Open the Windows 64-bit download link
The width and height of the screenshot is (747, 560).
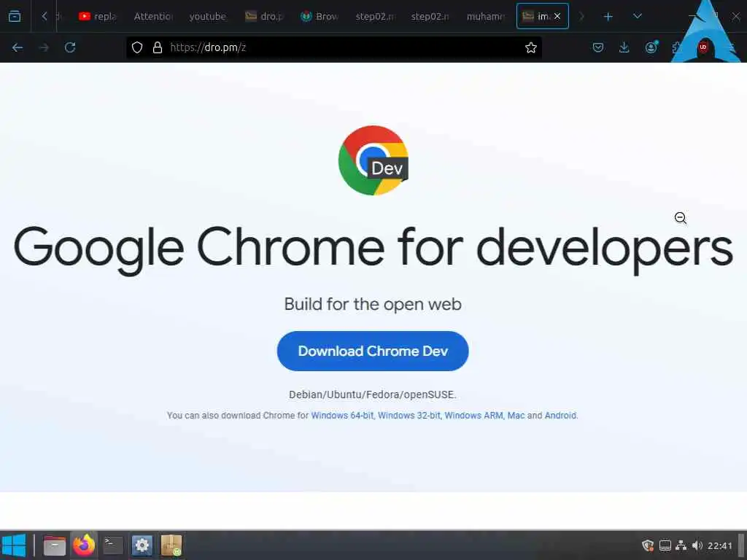342,415
